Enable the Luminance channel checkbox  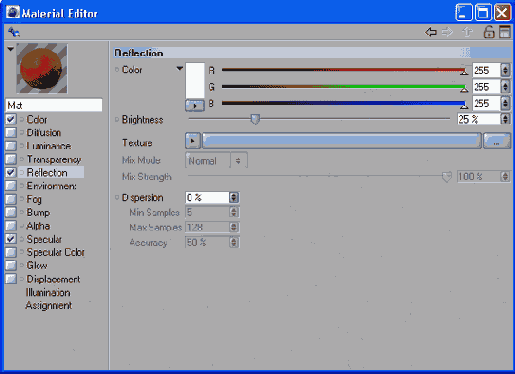point(11,146)
